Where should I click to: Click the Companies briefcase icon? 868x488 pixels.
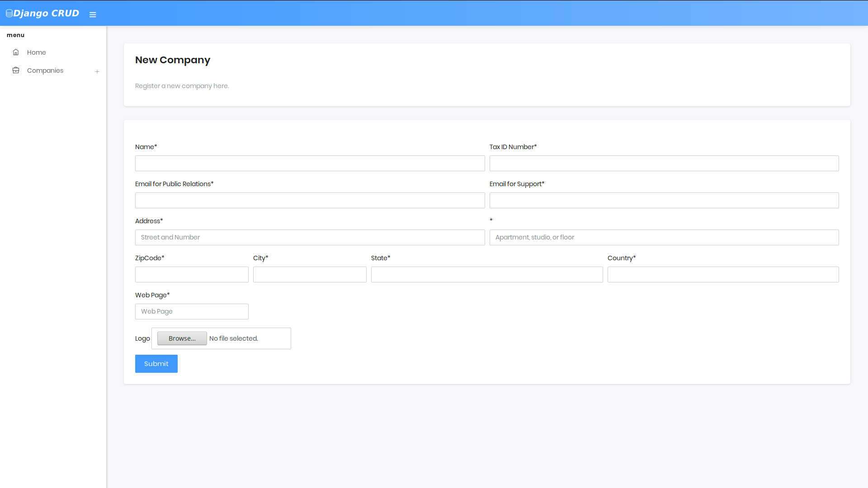pos(16,70)
